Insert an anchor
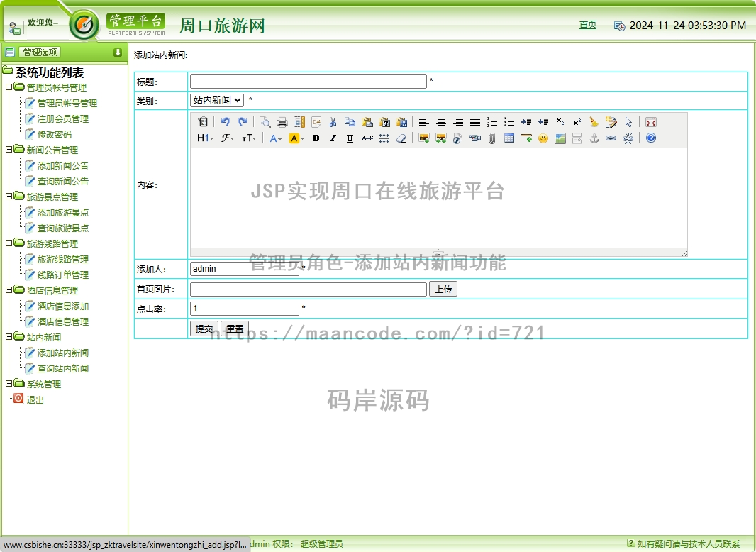756x552 pixels. click(x=594, y=138)
